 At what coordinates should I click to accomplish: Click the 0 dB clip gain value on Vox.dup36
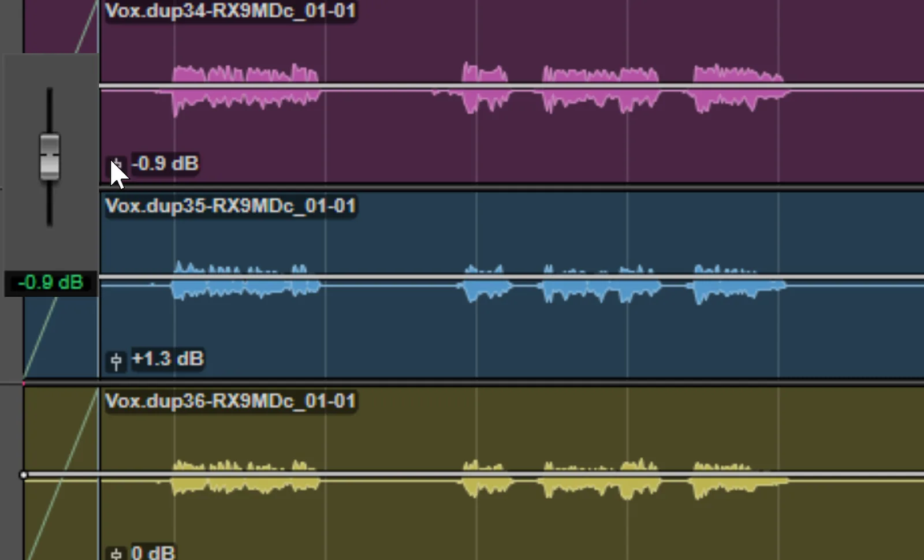coord(153,552)
